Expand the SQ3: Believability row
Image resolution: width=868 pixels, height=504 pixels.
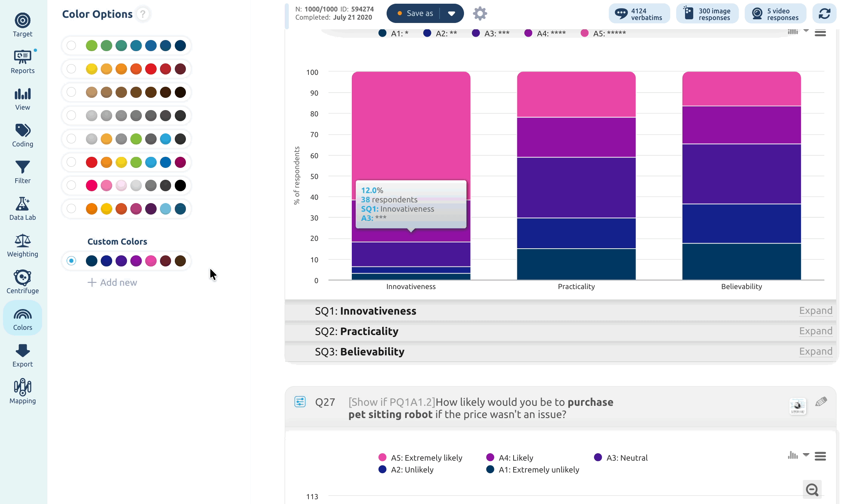click(x=816, y=351)
